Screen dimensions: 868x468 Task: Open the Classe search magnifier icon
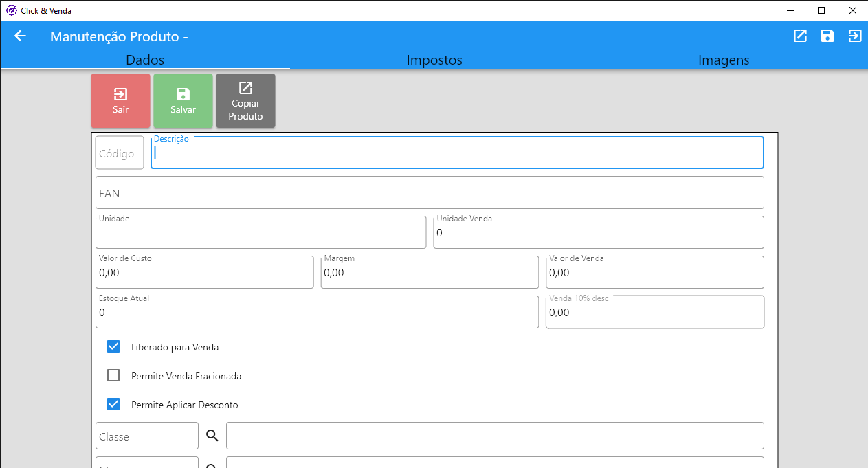[x=212, y=436]
